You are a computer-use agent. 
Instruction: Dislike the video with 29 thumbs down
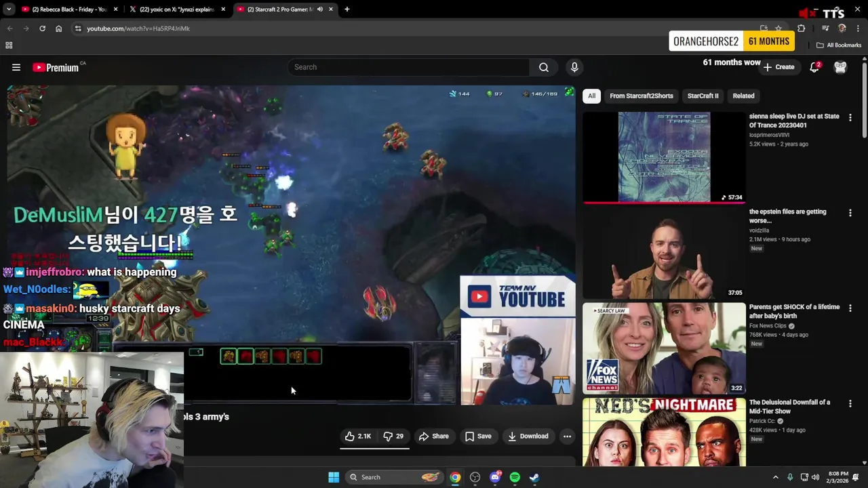point(394,436)
